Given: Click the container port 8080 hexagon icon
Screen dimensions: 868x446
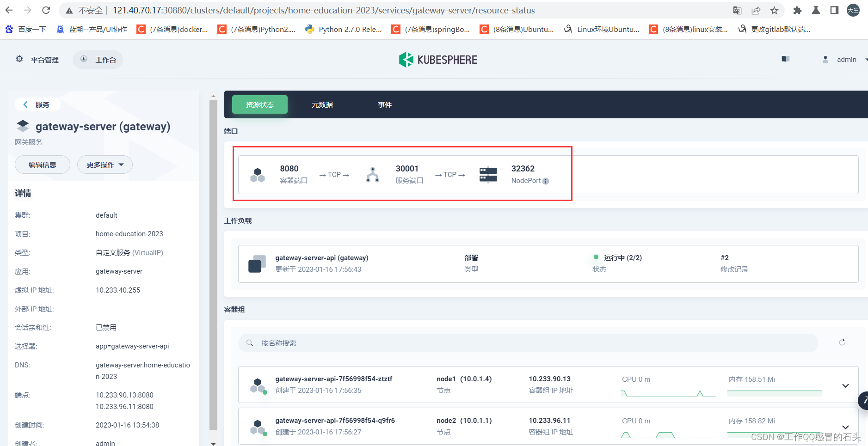Looking at the screenshot, I should tap(258, 175).
